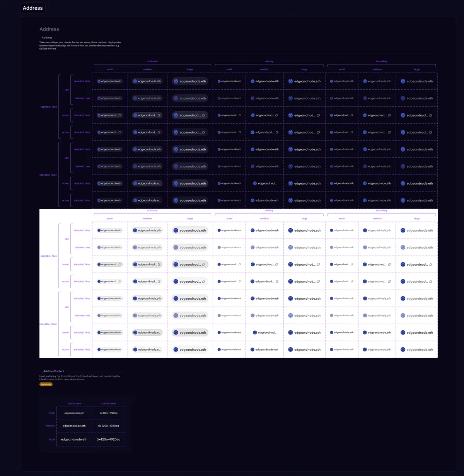Image resolution: width=464 pixels, height=476 pixels.
Task: Click 'secondary' column header in the light section
Action: tap(381, 210)
